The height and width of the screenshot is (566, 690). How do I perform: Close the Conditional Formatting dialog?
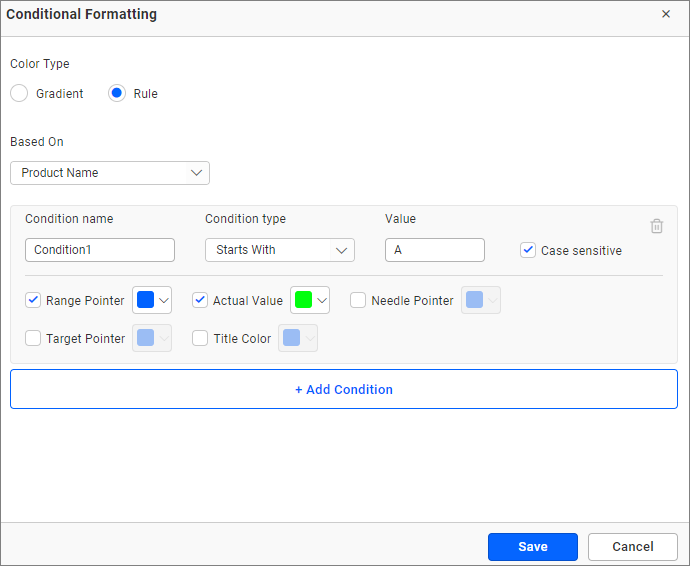(666, 14)
